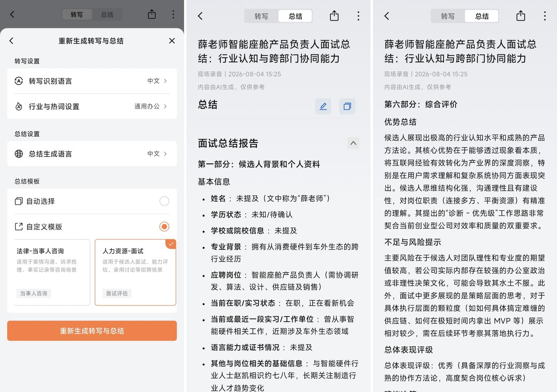Tap the 学历状态 bullet line
557x392 pixels.
pos(251,215)
